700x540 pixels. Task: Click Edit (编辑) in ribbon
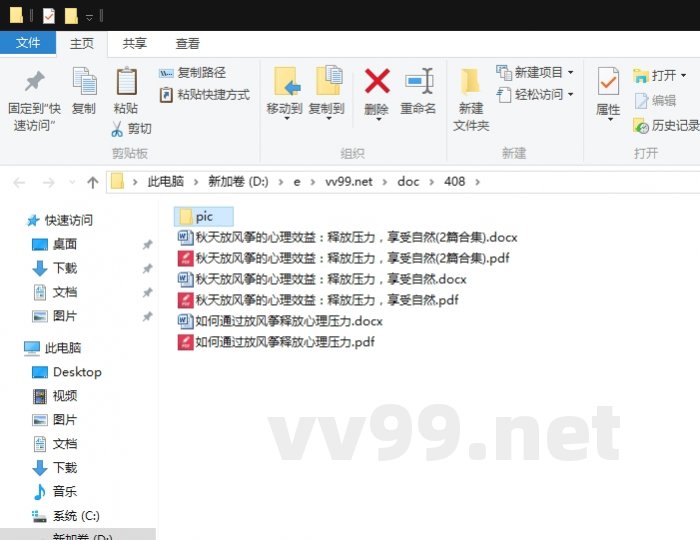pos(655,100)
